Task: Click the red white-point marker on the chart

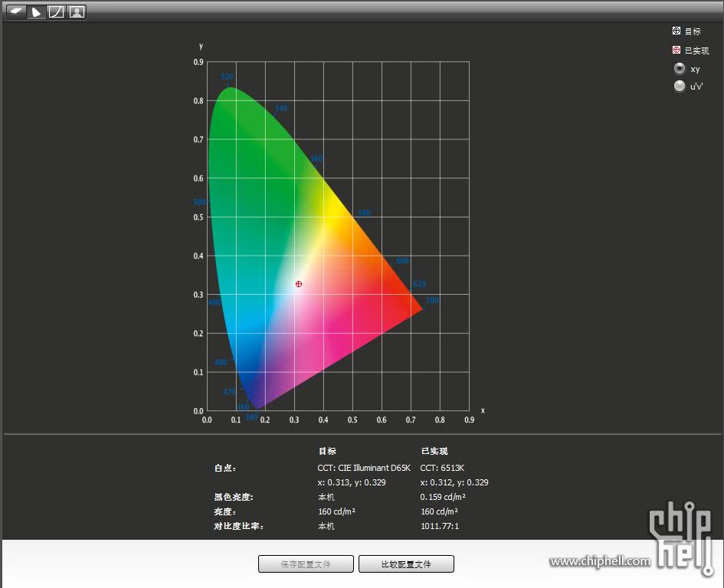Action: 299,284
